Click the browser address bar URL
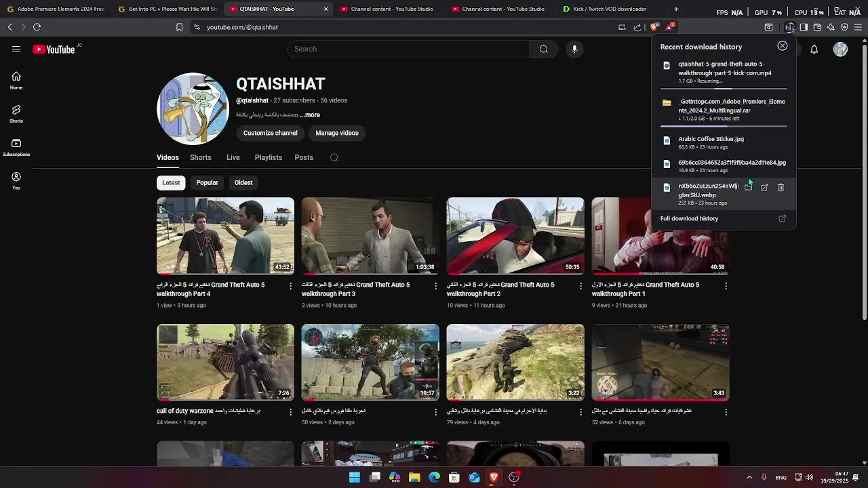 (x=242, y=27)
